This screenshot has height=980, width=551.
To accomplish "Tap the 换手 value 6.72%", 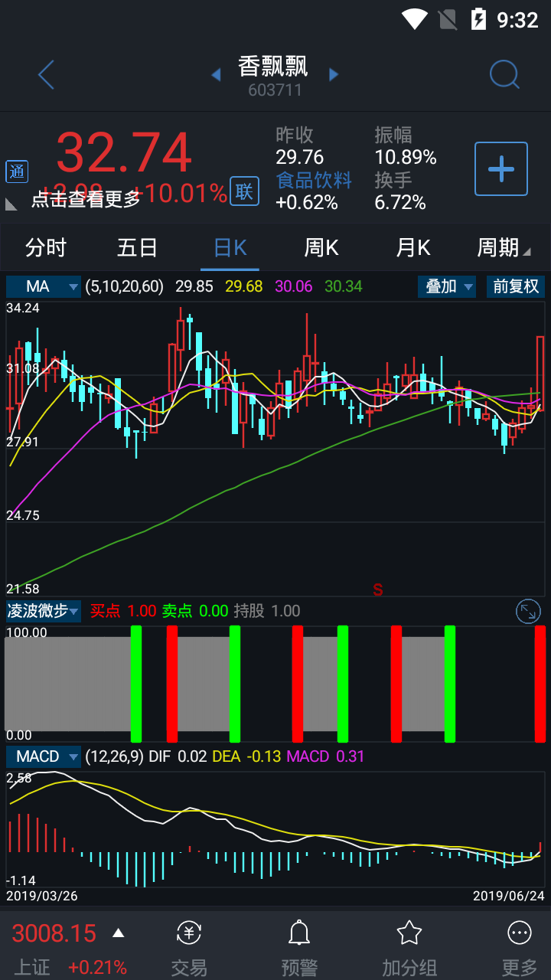I will [400, 202].
